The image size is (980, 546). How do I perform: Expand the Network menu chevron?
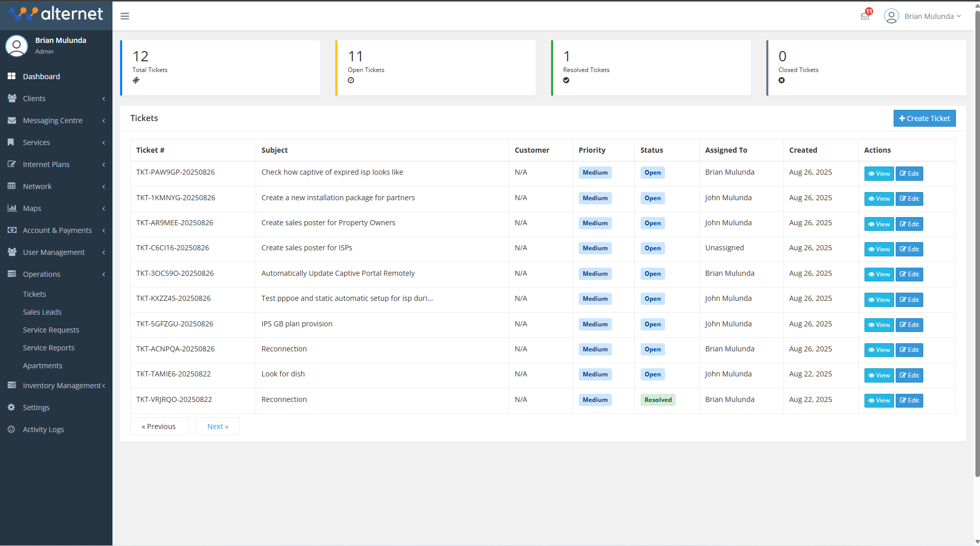104,186
